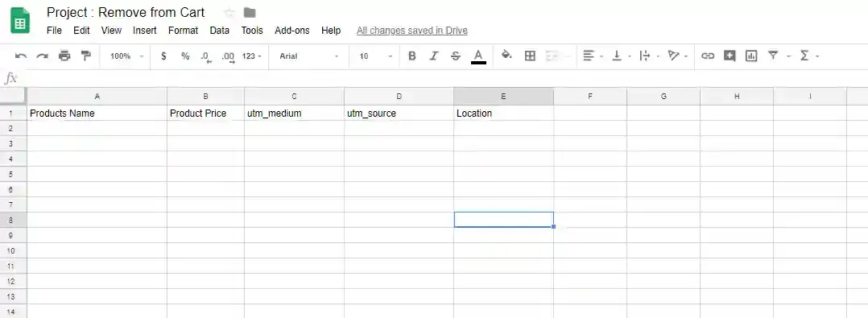Screen dimensions: 868x318
Task: Open the Data menu
Action: coord(219,31)
